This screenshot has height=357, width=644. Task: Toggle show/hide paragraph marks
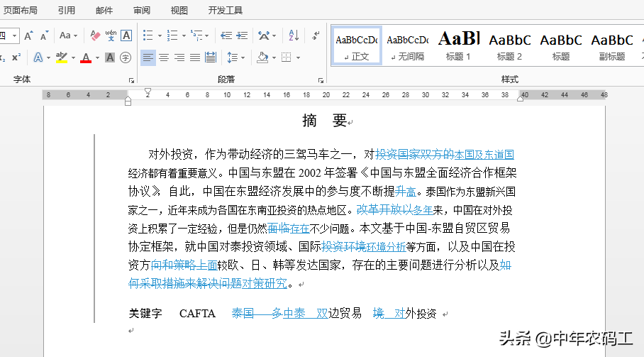tap(316, 35)
